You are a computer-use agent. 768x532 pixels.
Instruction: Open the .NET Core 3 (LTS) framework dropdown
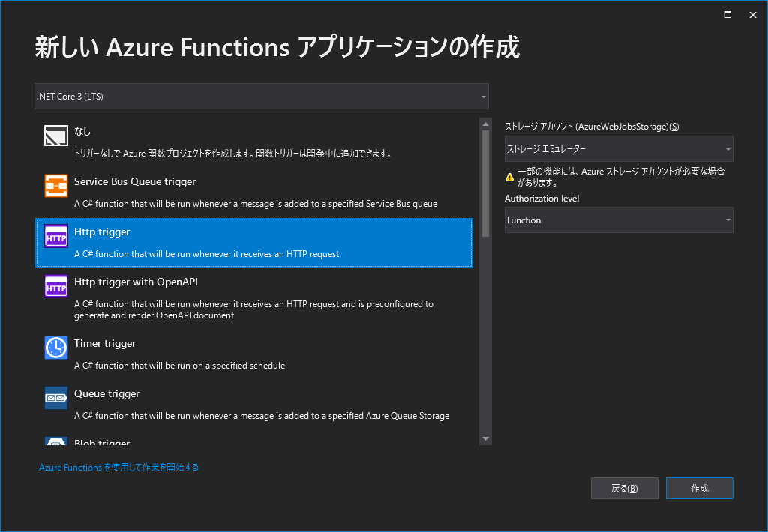[x=261, y=96]
